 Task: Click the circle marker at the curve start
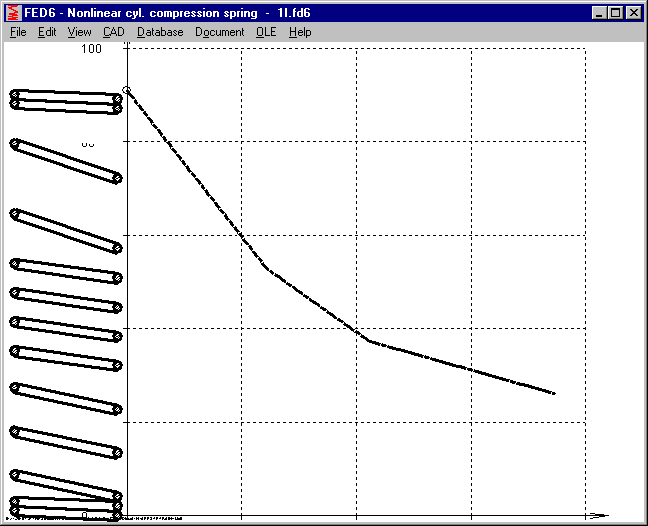pyautogui.click(x=127, y=90)
